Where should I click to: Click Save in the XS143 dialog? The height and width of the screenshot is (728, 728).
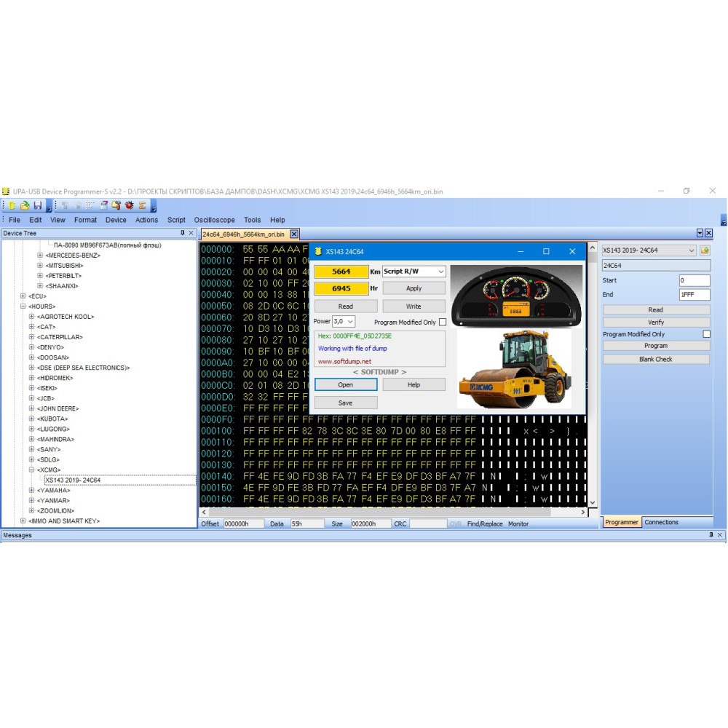click(345, 403)
